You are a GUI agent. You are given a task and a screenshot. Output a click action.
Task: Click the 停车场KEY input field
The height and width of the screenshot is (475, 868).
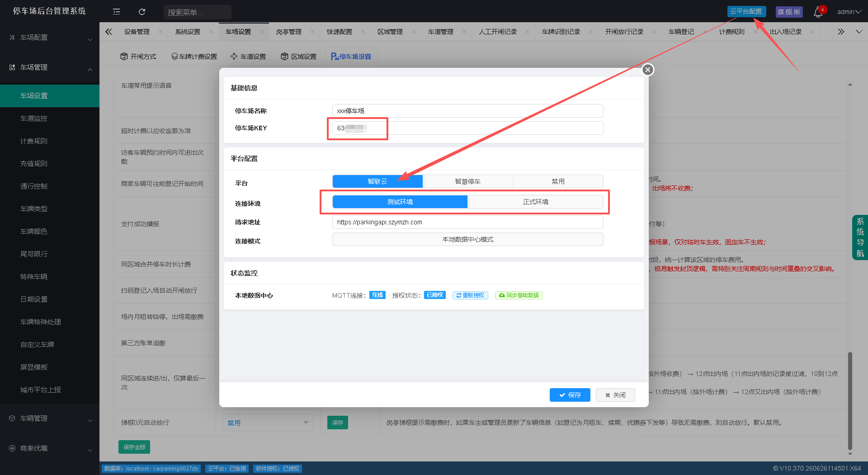coord(468,128)
